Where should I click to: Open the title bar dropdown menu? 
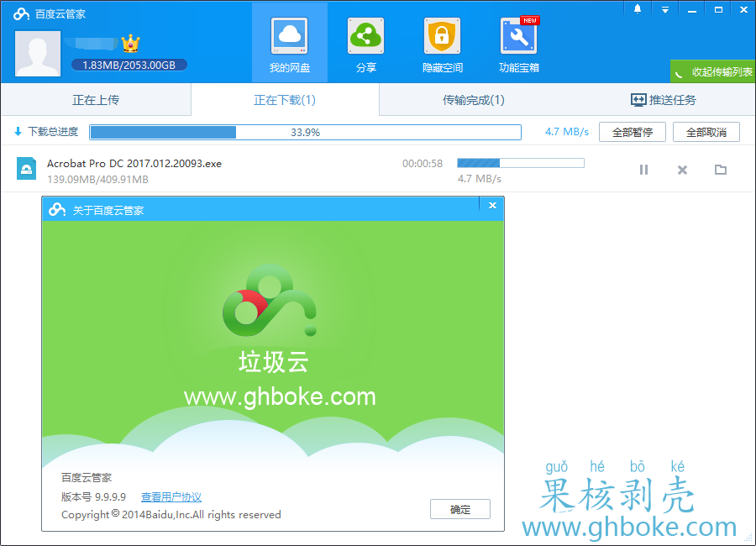click(664, 9)
